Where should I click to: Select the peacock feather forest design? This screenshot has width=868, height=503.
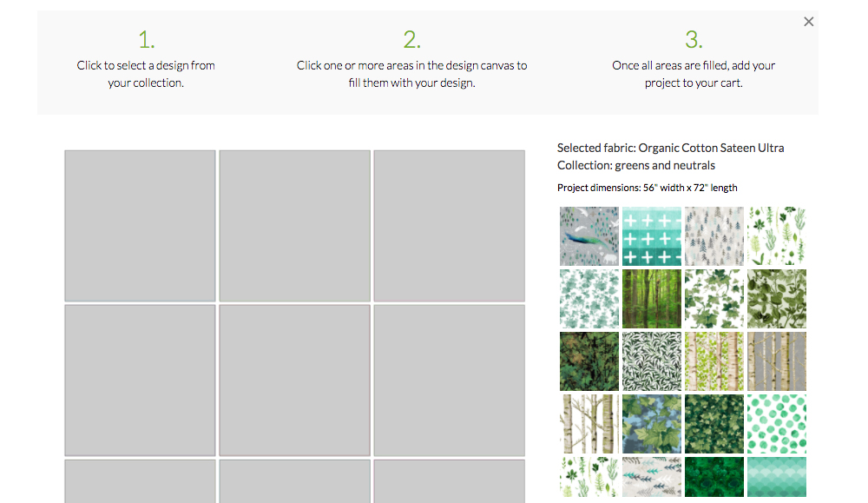point(589,235)
